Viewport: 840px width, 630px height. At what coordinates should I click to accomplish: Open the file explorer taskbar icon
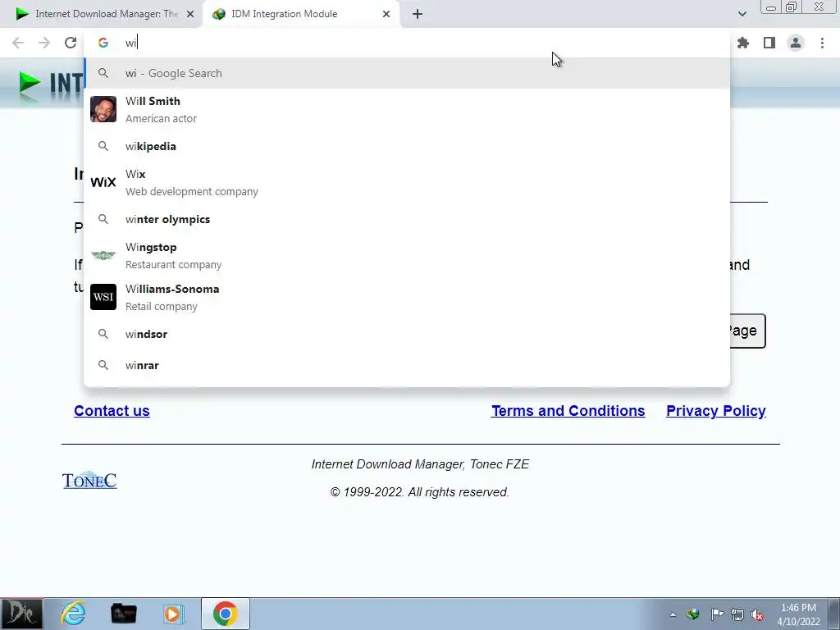[x=123, y=614]
